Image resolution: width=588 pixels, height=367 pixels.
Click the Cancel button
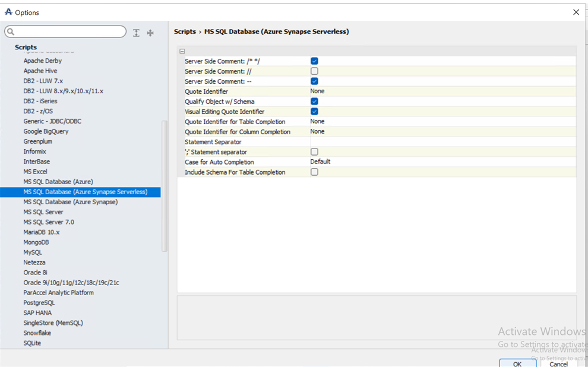tap(558, 363)
